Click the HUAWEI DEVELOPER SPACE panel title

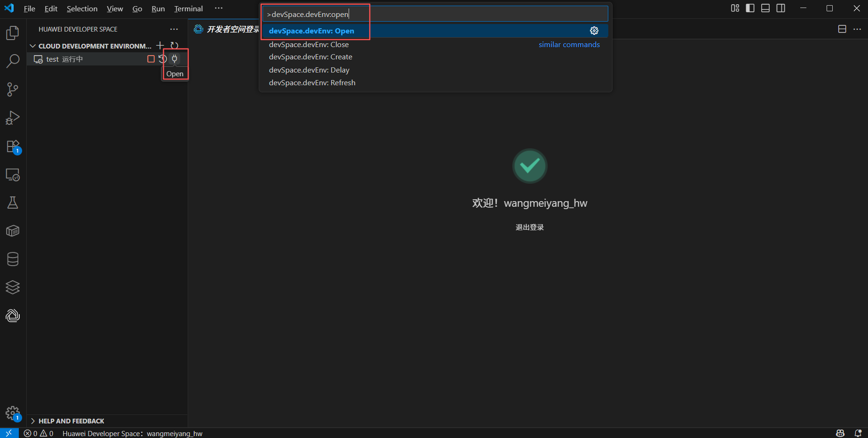[x=78, y=29]
